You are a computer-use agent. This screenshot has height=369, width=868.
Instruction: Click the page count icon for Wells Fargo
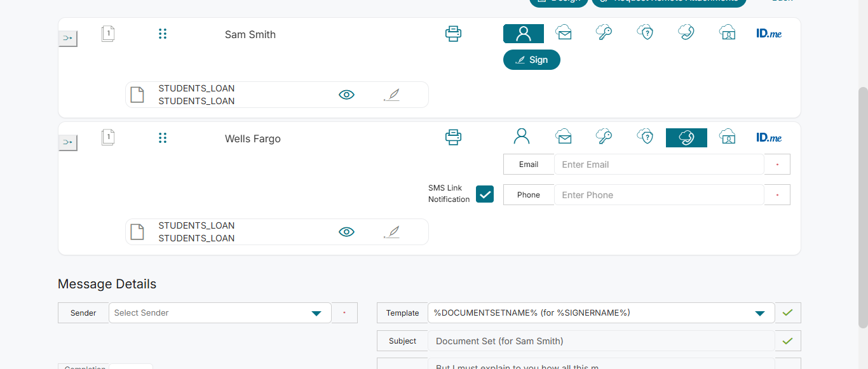pyautogui.click(x=108, y=138)
